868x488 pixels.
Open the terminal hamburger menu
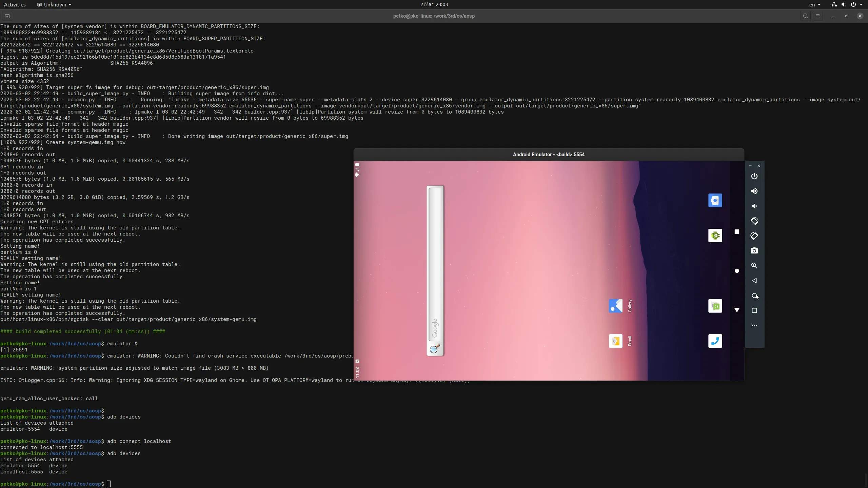tap(817, 16)
